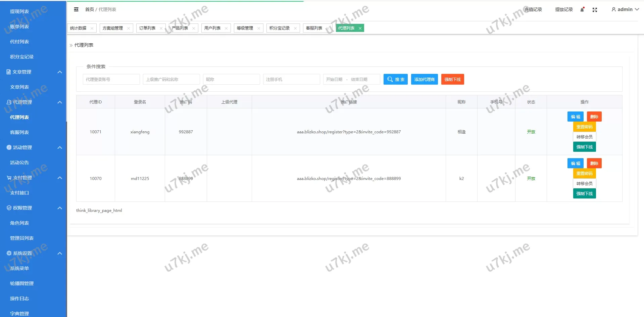Click the 添加代理商 button
The height and width of the screenshot is (317, 644).
tap(424, 79)
